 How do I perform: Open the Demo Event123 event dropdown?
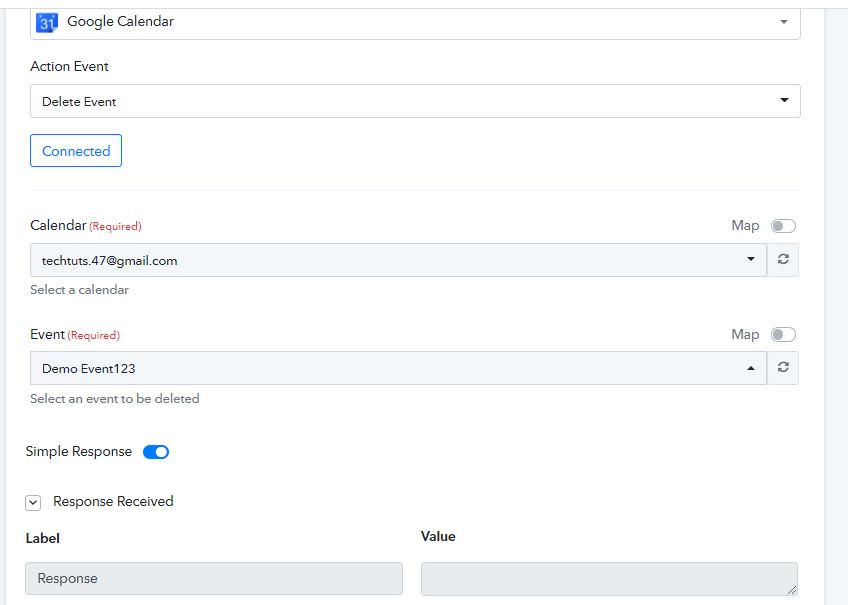point(399,368)
